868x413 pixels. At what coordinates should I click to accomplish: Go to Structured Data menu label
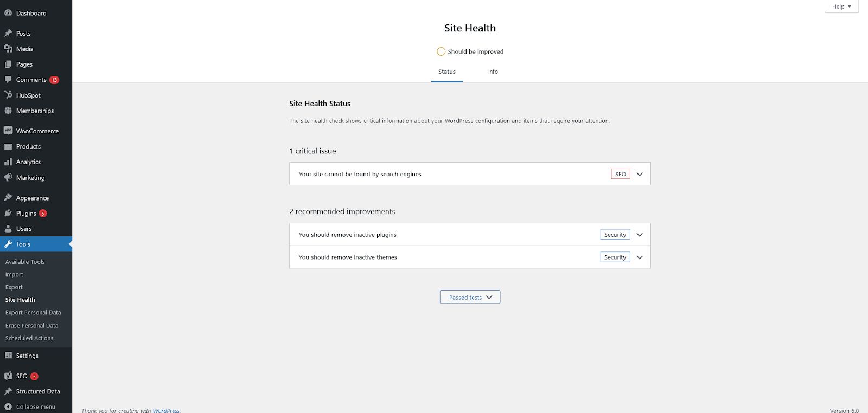pos(38,391)
